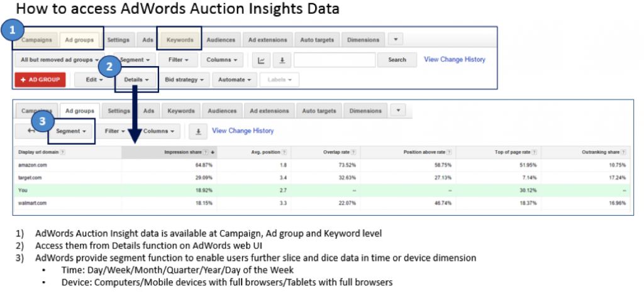Image resolution: width=644 pixels, height=293 pixels.
Task: Click the Top of page rate help icon
Action: (535, 152)
